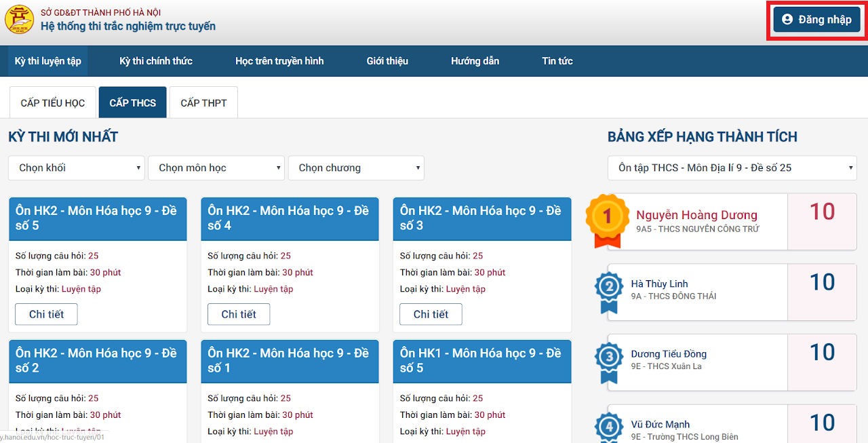The height and width of the screenshot is (443, 868).
Task: Click the user icon in Đăng nhập button
Action: point(787,20)
